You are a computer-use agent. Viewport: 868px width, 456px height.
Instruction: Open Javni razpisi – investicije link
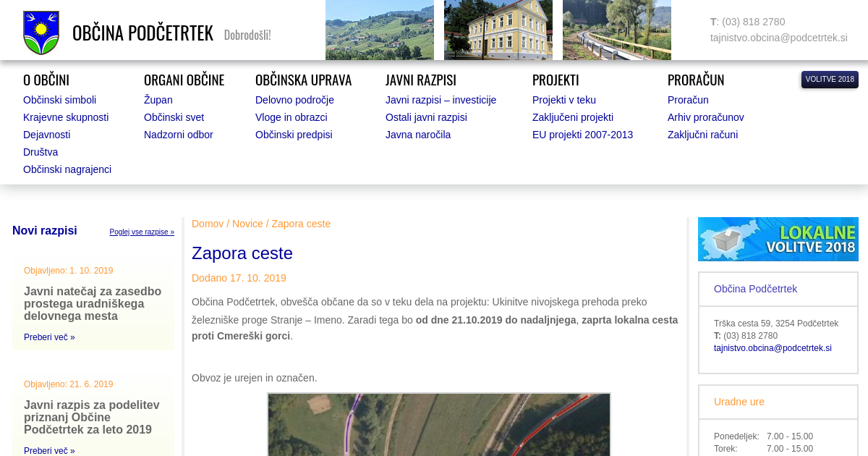pos(441,100)
